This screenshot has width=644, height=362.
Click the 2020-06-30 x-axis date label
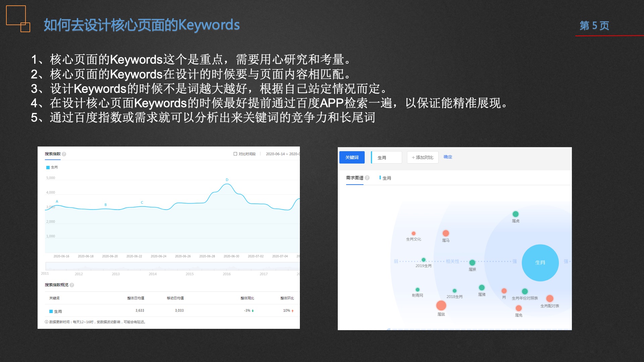(x=231, y=256)
